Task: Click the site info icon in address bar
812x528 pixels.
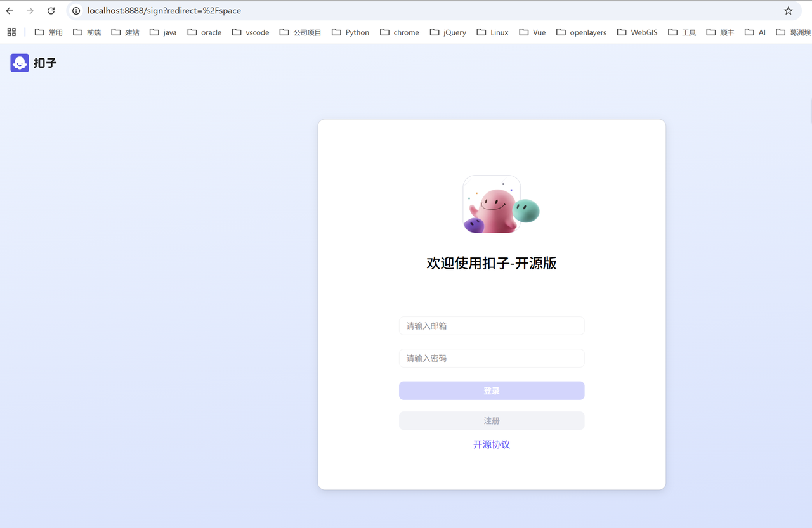Action: (75, 10)
